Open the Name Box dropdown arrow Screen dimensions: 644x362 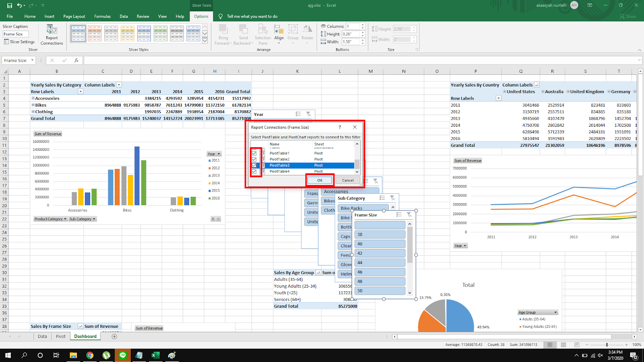click(32, 60)
